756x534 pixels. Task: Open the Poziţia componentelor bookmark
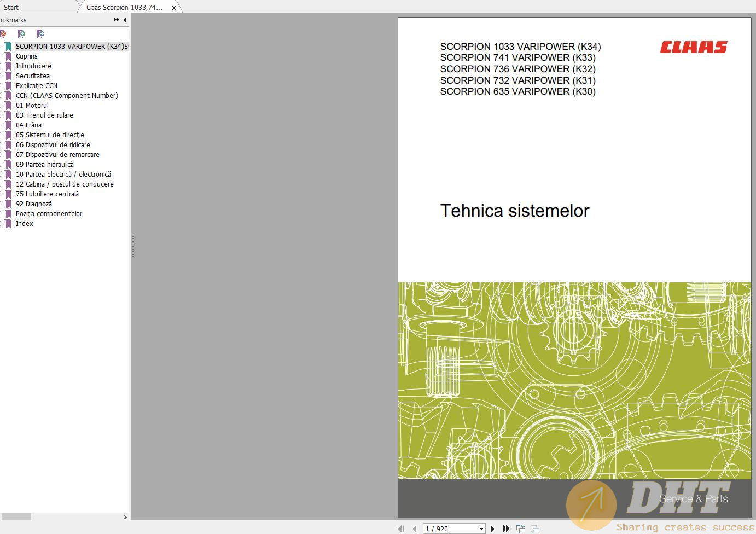(49, 214)
